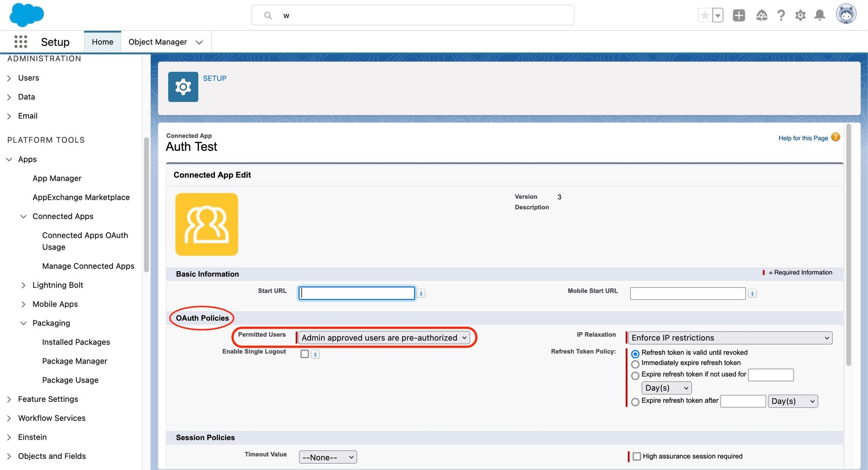Click the Favorites star icon
Viewport: 868px width, 470px height.
click(705, 15)
